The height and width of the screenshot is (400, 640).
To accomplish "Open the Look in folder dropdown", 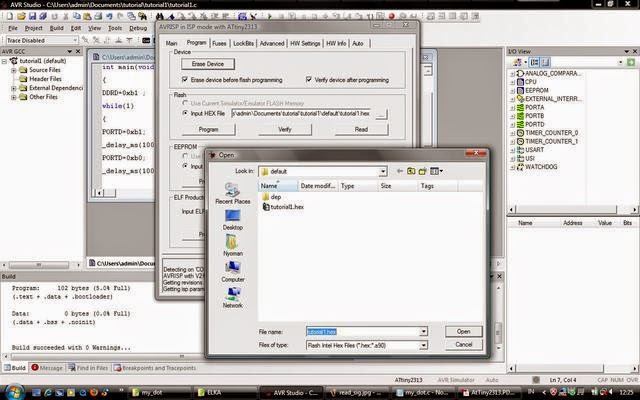I will [382, 171].
